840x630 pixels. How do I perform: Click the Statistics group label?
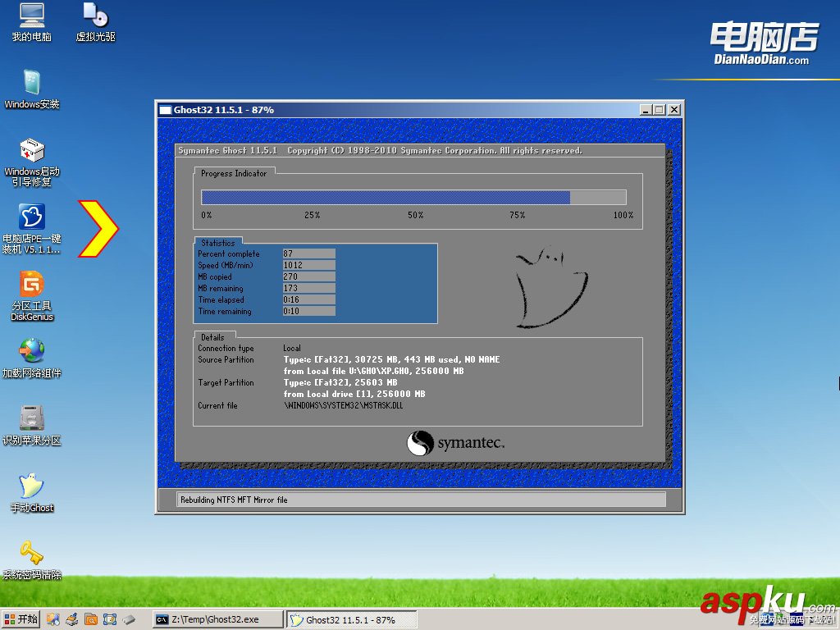coord(217,243)
